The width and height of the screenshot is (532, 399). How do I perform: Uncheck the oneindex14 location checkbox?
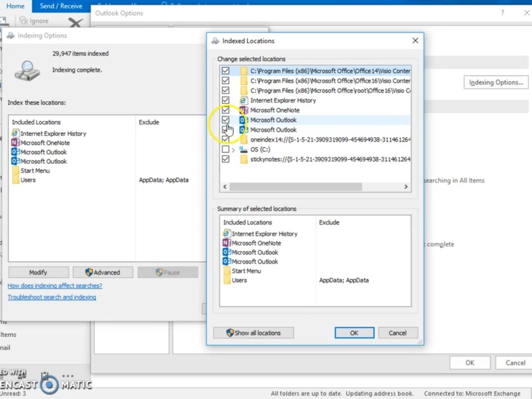(226, 139)
